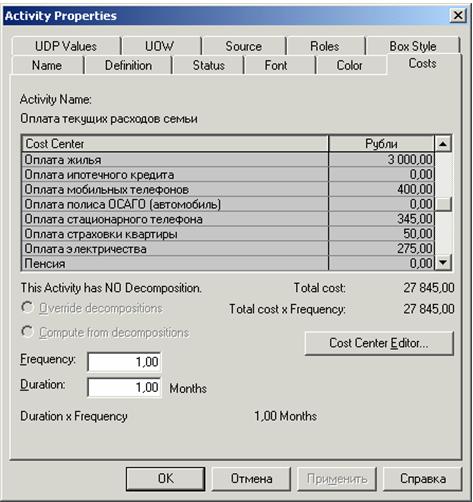Click the cost list scrollbar thumb
Viewport: 473px width, 502px height.
click(443, 204)
